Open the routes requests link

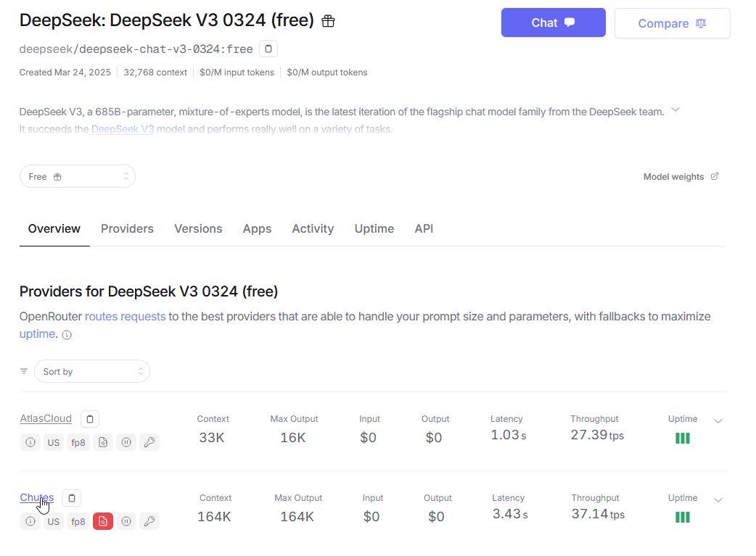click(x=126, y=317)
